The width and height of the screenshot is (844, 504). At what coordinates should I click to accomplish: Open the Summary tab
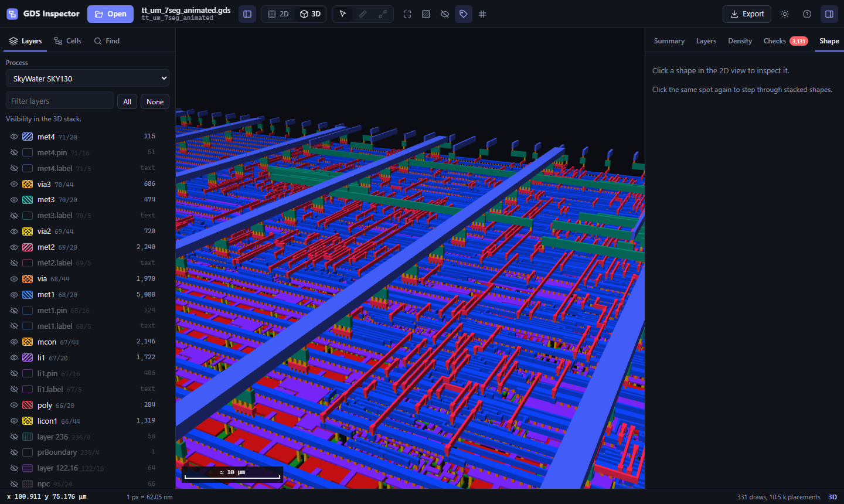pyautogui.click(x=669, y=41)
